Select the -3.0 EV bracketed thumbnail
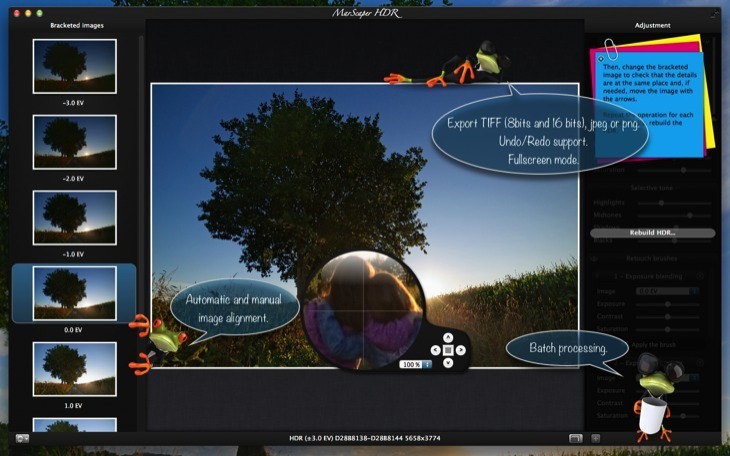 pyautogui.click(x=74, y=66)
